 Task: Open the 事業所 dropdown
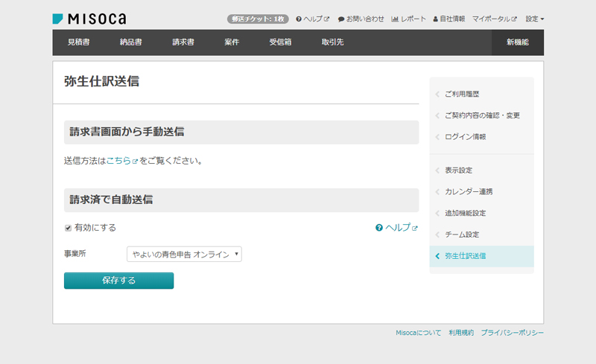click(x=184, y=254)
